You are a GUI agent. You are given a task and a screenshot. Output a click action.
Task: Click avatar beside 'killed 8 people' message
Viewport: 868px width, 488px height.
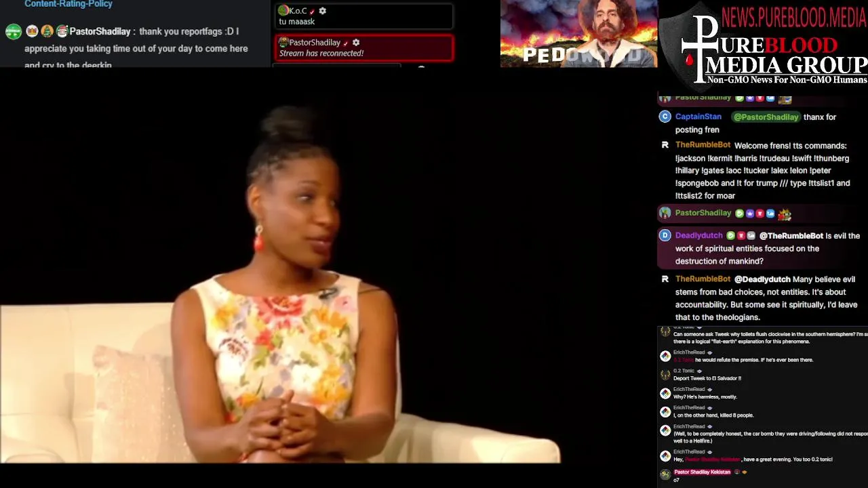pos(665,412)
